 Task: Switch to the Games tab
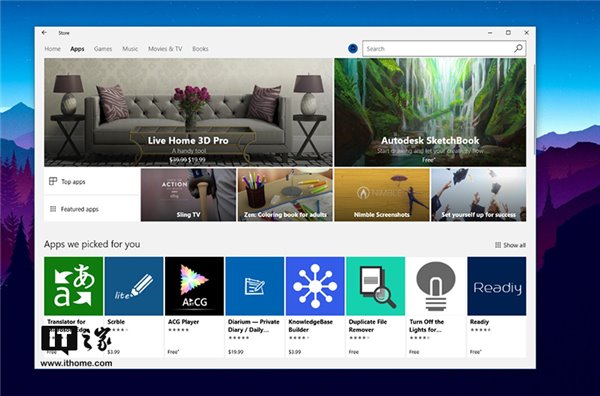[103, 49]
